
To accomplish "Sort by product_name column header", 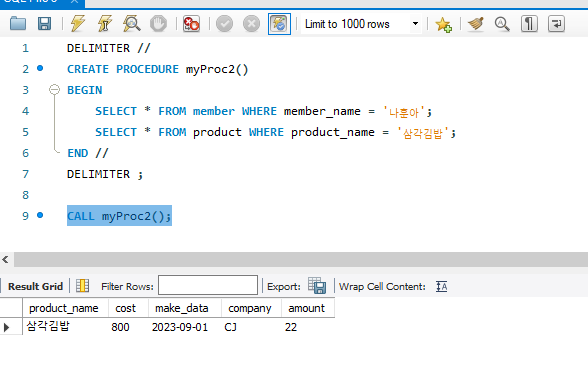I will coord(65,308).
